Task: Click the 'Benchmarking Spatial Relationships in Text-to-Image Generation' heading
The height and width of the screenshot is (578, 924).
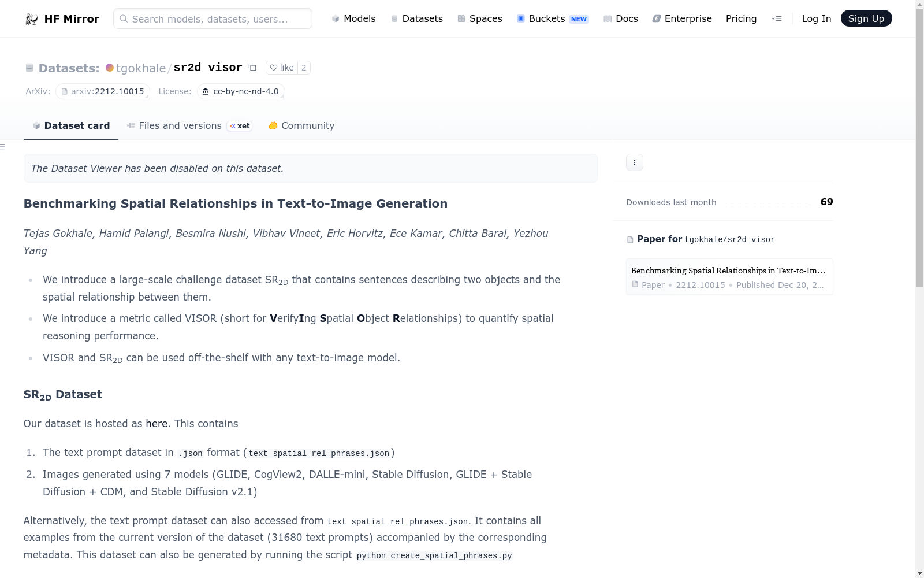Action: click(x=236, y=203)
